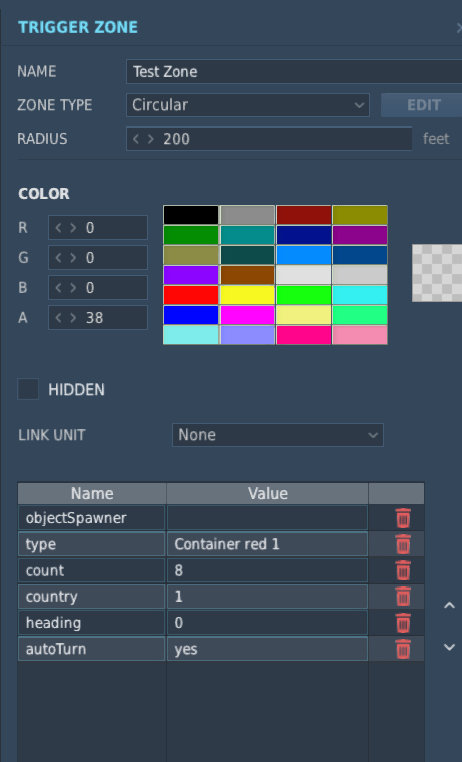This screenshot has width=462, height=762.
Task: Pick the hot pink color swatch
Action: (304, 335)
